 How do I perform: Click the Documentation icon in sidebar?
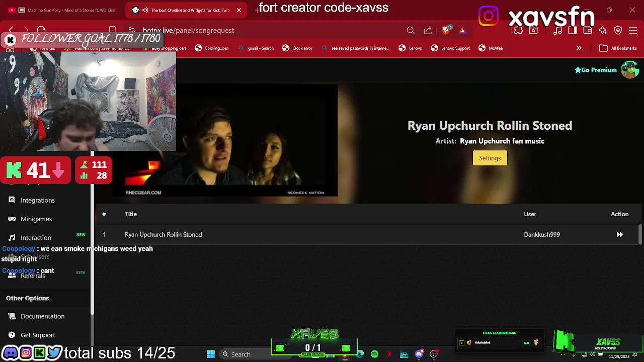(x=12, y=316)
